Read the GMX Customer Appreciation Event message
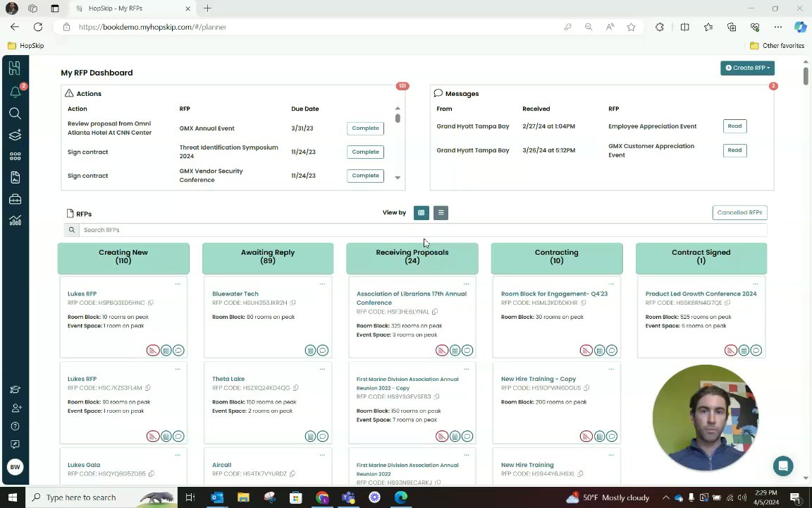Viewport: 812px width, 508px height. pos(734,150)
